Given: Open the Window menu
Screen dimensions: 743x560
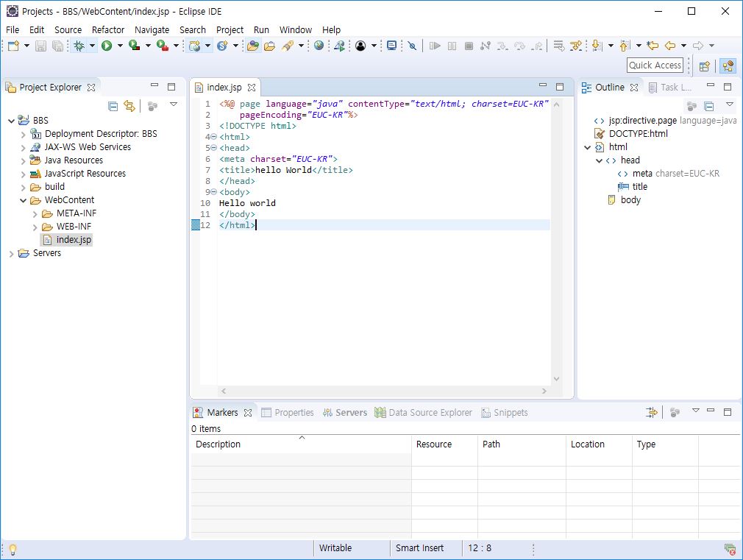Looking at the screenshot, I should 296,30.
